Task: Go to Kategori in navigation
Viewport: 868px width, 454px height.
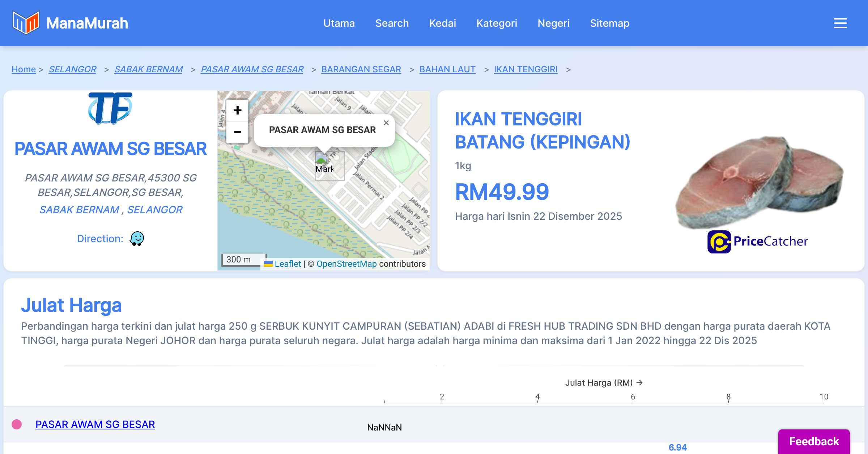Action: tap(497, 23)
